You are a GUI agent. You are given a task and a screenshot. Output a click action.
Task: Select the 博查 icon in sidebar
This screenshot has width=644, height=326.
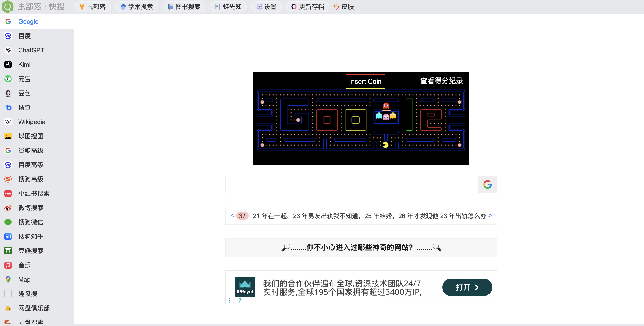click(8, 107)
